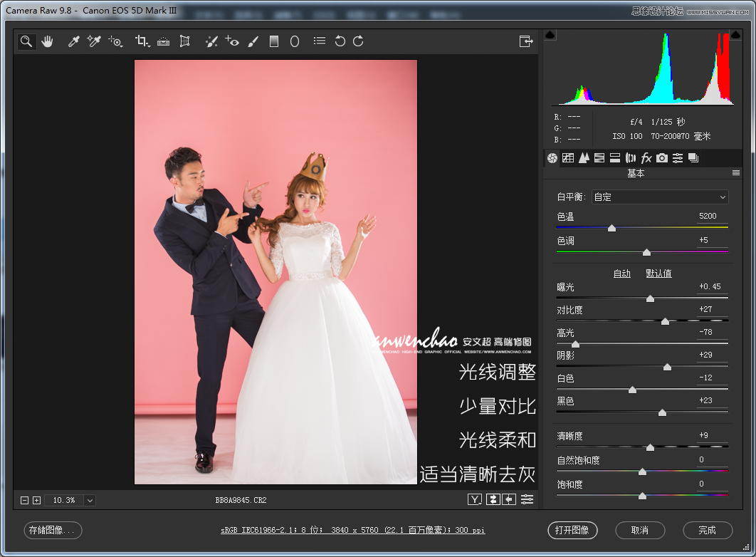The image size is (756, 557).
Task: Switch to the Effects fx panel
Action: click(x=646, y=157)
